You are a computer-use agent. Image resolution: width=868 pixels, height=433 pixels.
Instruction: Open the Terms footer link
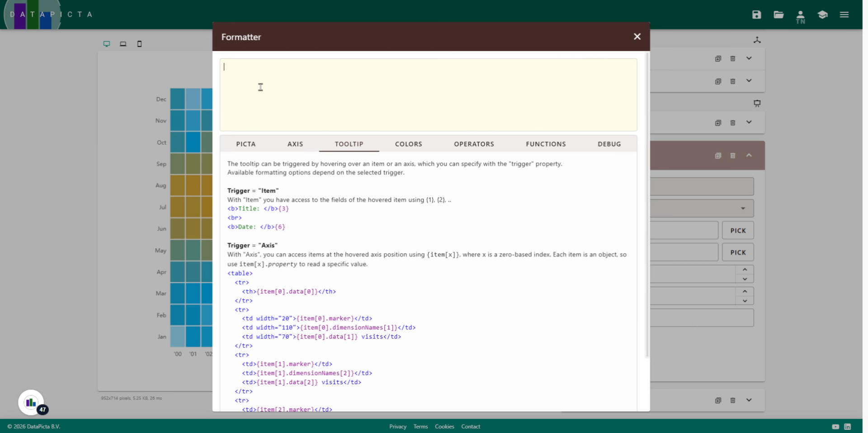[420, 427]
